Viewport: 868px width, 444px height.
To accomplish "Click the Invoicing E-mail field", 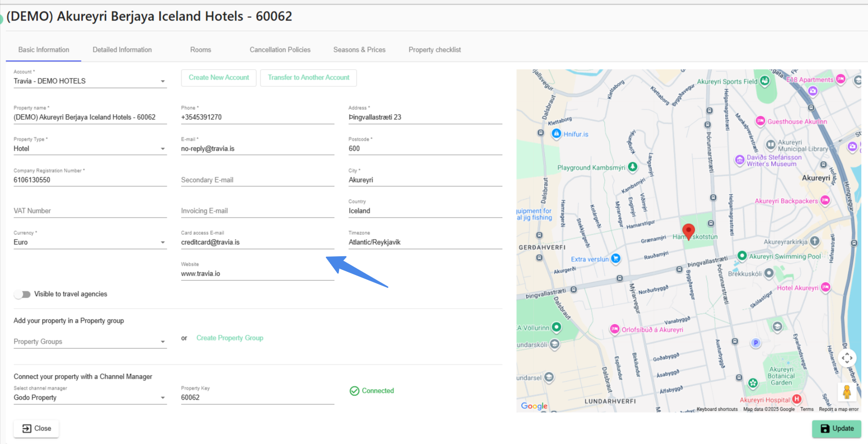I will pos(257,211).
